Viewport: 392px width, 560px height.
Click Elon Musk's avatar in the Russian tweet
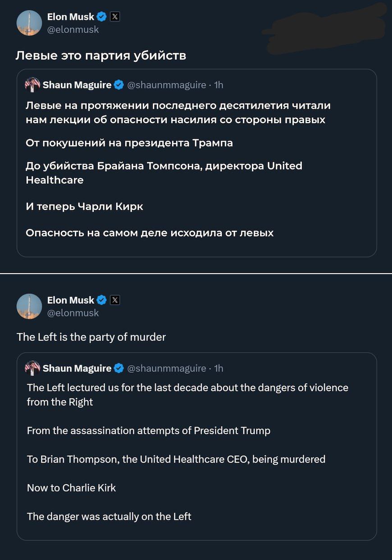[x=29, y=23]
